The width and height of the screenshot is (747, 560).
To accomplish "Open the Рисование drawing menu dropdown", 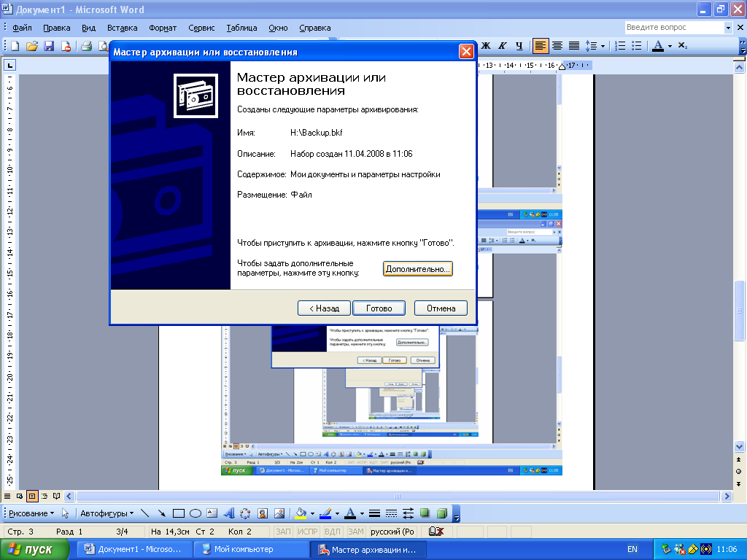I will coord(31,513).
